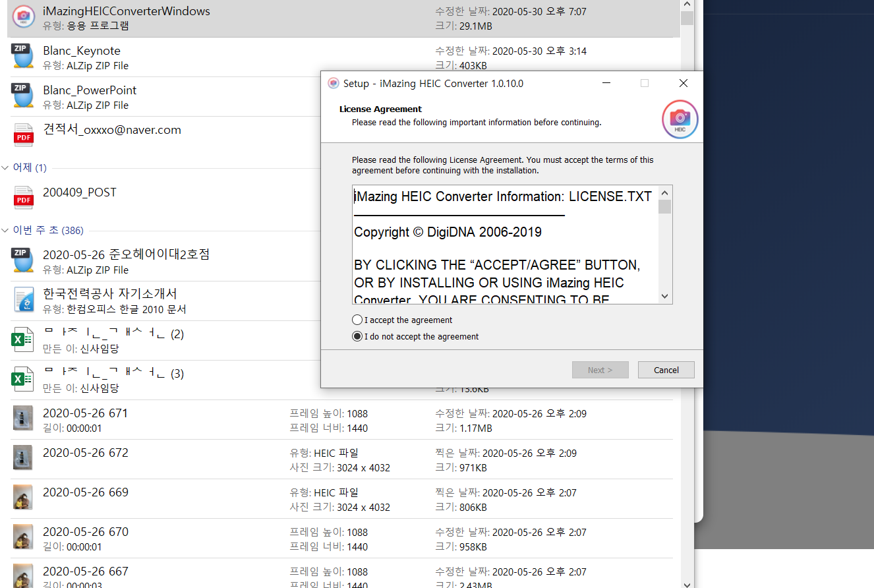The height and width of the screenshot is (588, 874).
Task: Select the file name 2020-05-26 671
Action: point(86,413)
